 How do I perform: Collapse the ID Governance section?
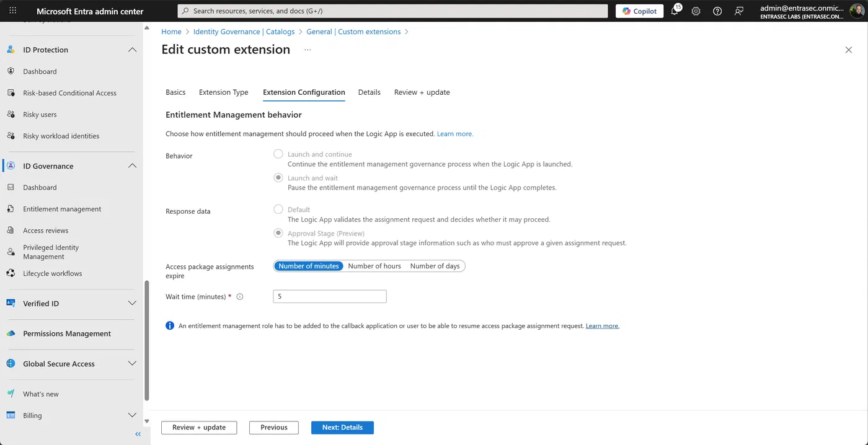click(x=132, y=166)
